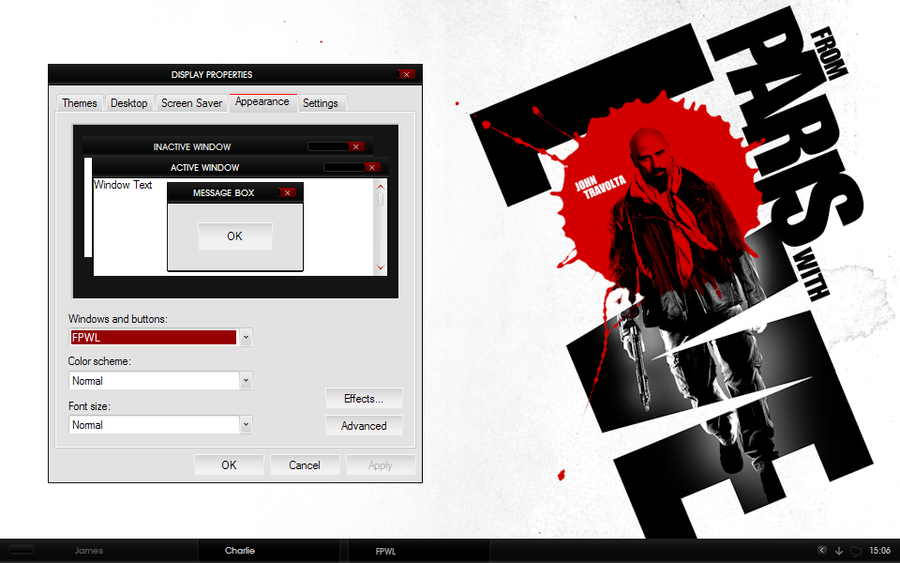The width and height of the screenshot is (900, 563).
Task: Click the down-arrow tray icon
Action: pos(839,551)
